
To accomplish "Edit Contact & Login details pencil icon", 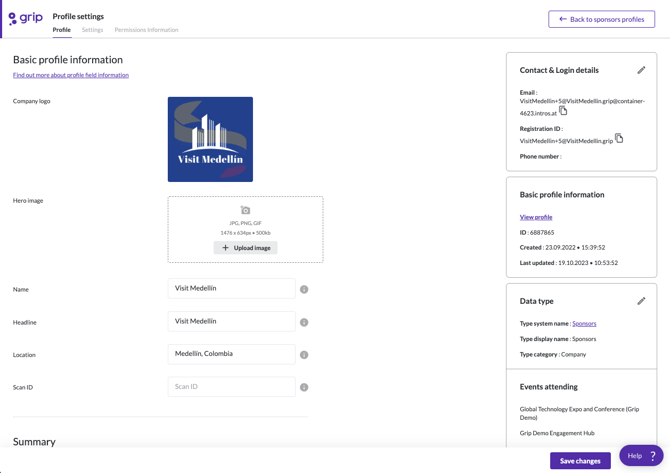I will click(641, 70).
